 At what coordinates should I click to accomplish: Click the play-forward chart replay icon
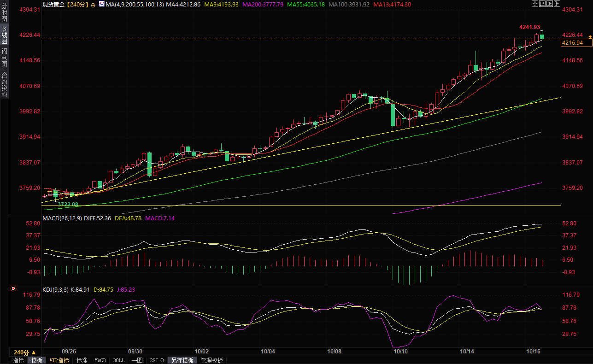(x=550, y=4)
